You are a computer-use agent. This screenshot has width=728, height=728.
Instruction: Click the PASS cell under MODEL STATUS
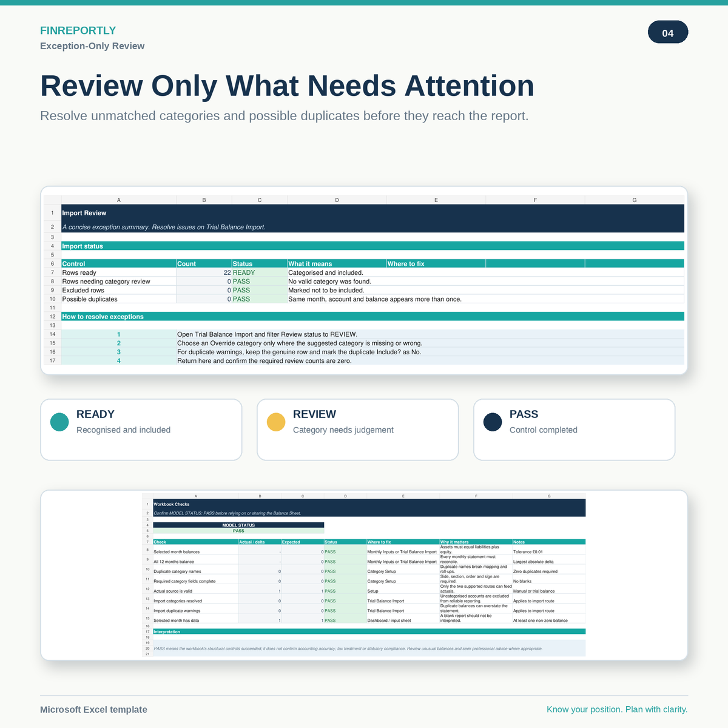click(238, 531)
